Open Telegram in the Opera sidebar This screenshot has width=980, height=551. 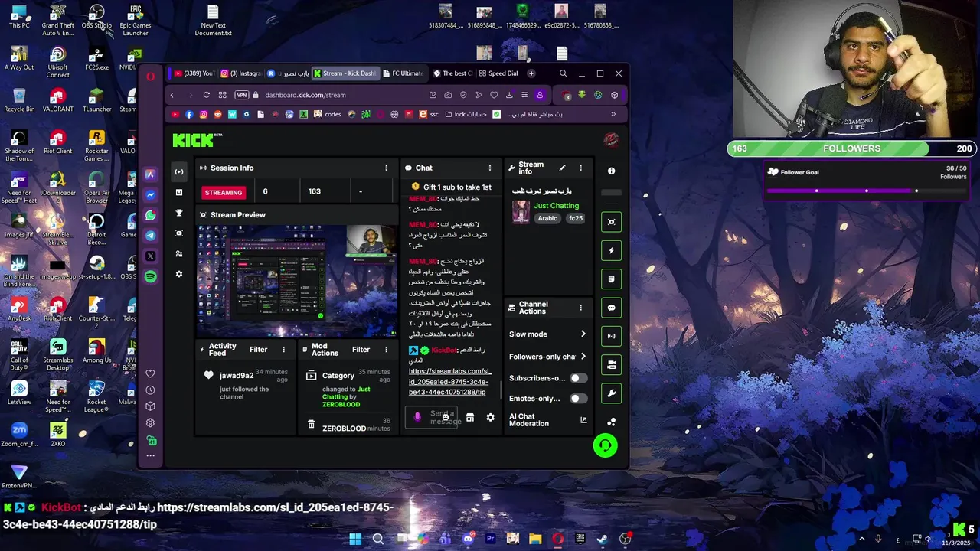click(x=151, y=236)
